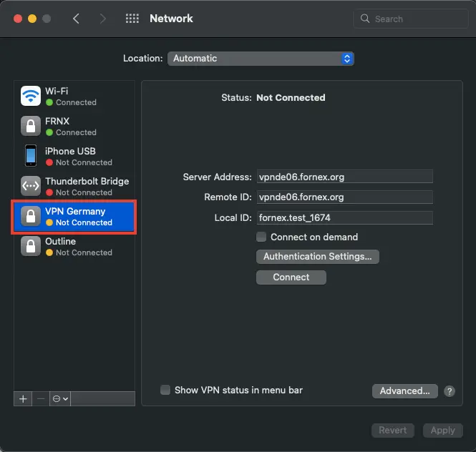Click the Connect button
476x452 pixels.
click(x=291, y=277)
